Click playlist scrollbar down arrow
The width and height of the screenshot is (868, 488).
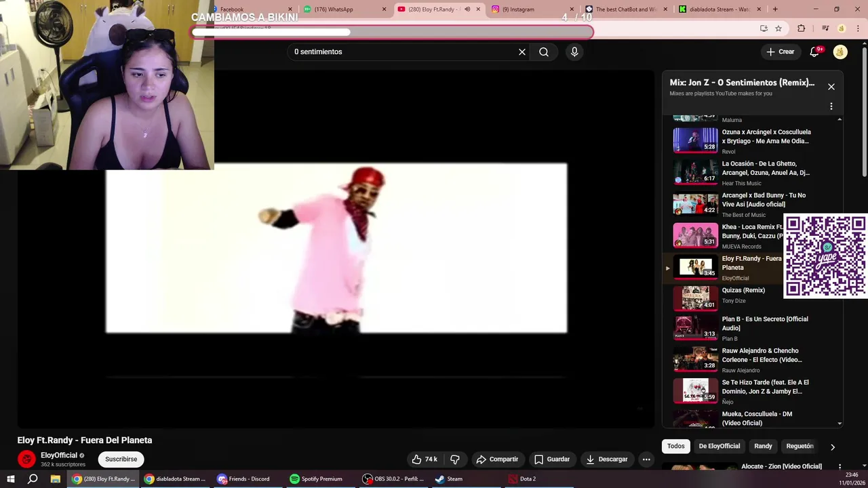coord(840,424)
